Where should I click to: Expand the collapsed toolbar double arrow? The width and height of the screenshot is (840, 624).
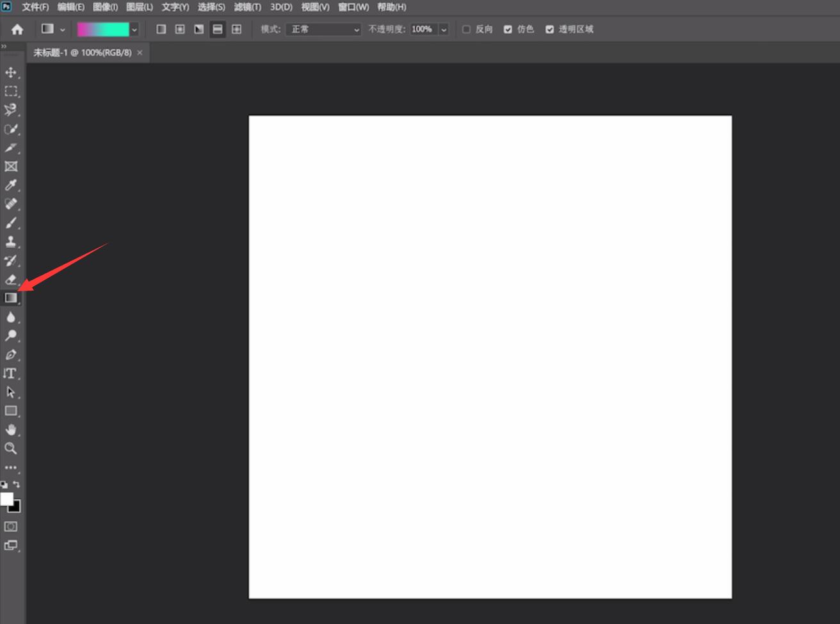pos(4,47)
